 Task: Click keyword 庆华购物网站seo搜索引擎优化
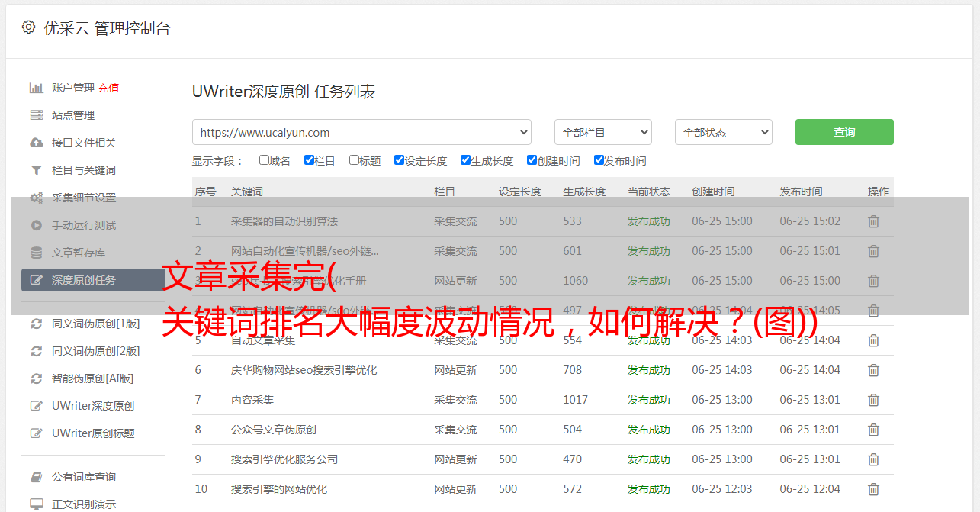coord(304,370)
